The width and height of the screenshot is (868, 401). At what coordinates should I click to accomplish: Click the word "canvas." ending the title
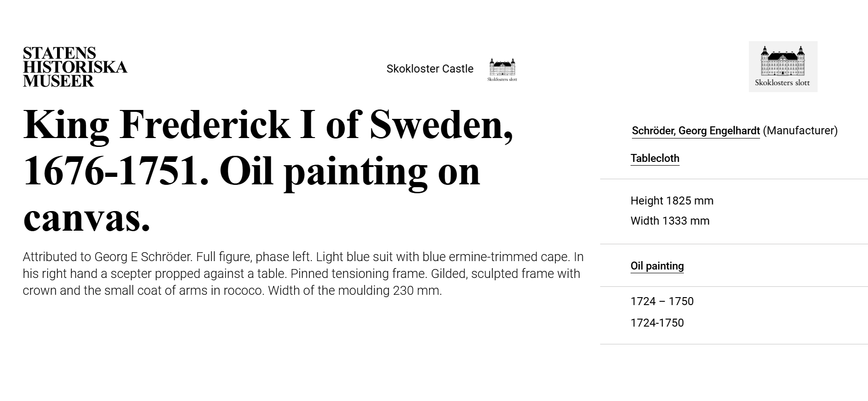point(86,218)
